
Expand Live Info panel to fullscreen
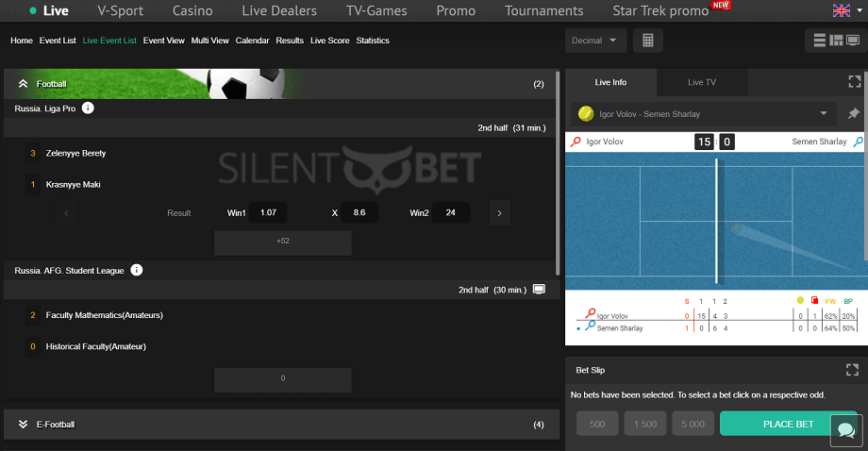[855, 82]
